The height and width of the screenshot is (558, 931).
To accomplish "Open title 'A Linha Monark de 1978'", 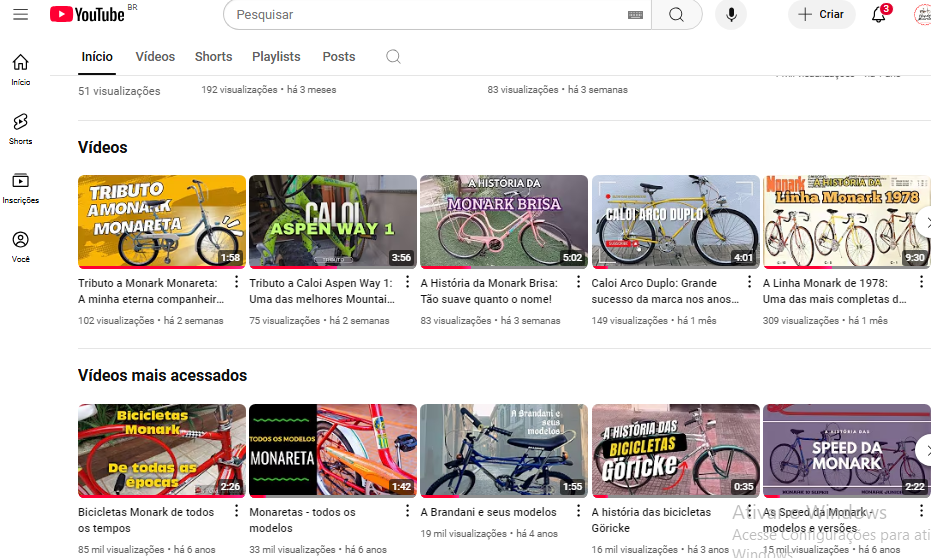I will click(835, 291).
